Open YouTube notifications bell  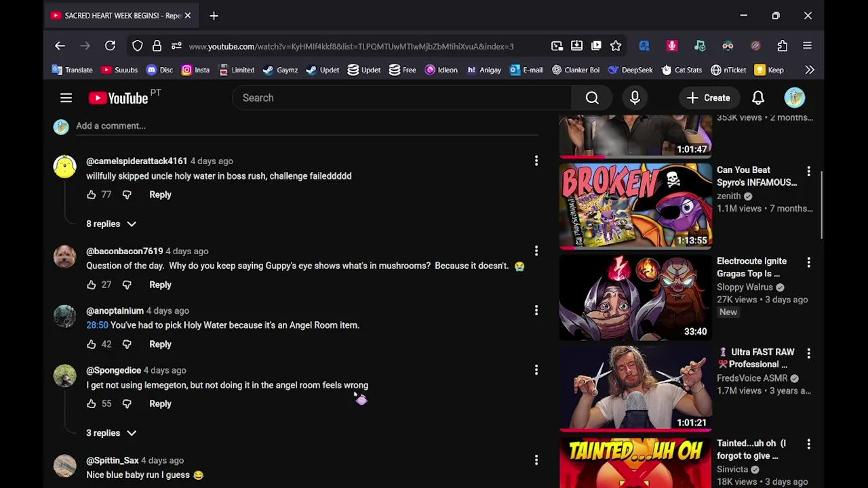pos(758,98)
